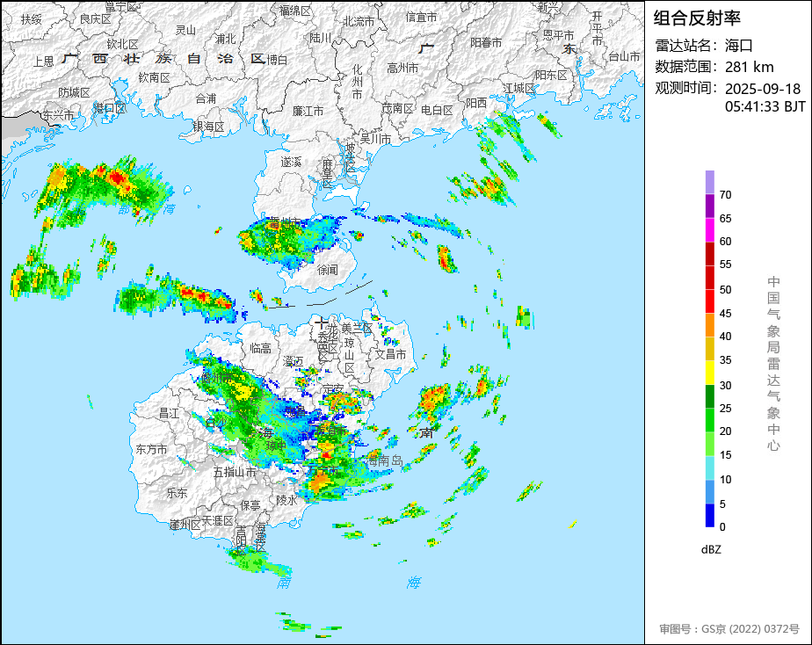Viewport: 812px width, 645px height.
Task: Click the legend value 0
Action: [x=722, y=527]
